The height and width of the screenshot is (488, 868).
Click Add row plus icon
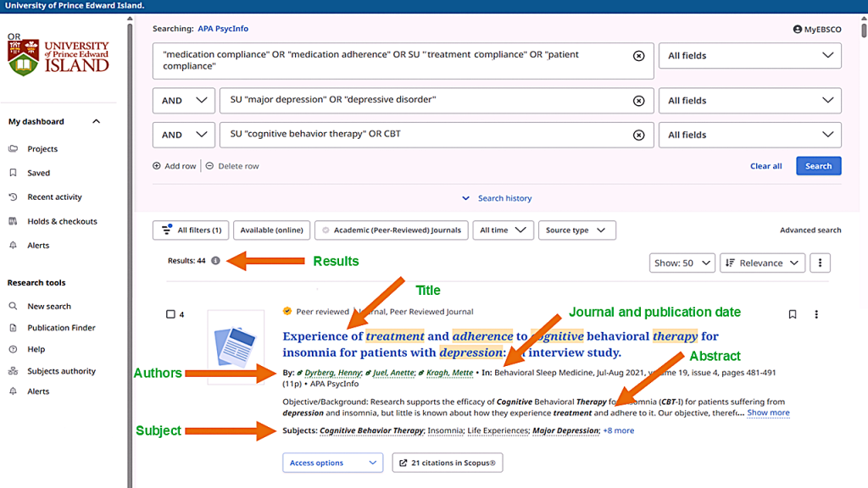coord(157,166)
